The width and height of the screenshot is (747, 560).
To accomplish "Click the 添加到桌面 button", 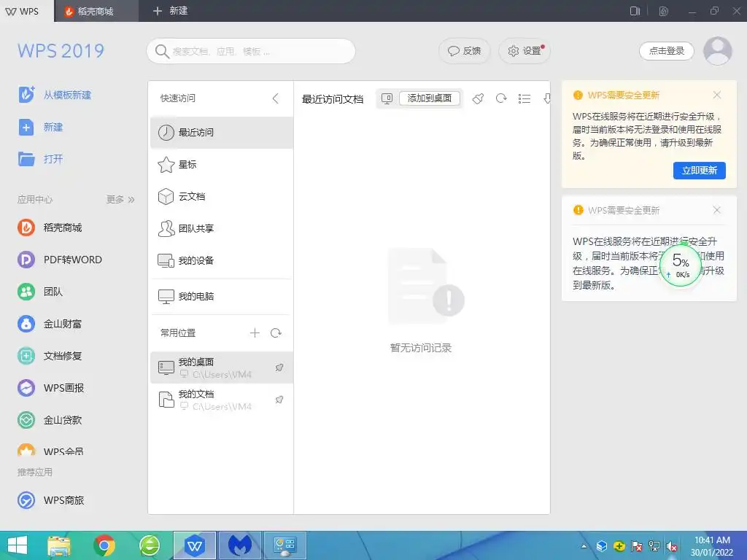I will click(429, 98).
